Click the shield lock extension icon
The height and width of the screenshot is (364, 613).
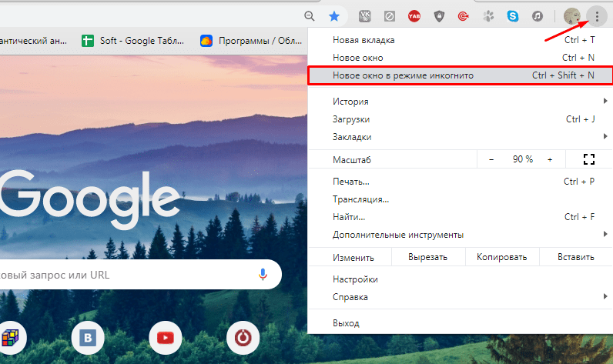tap(439, 15)
